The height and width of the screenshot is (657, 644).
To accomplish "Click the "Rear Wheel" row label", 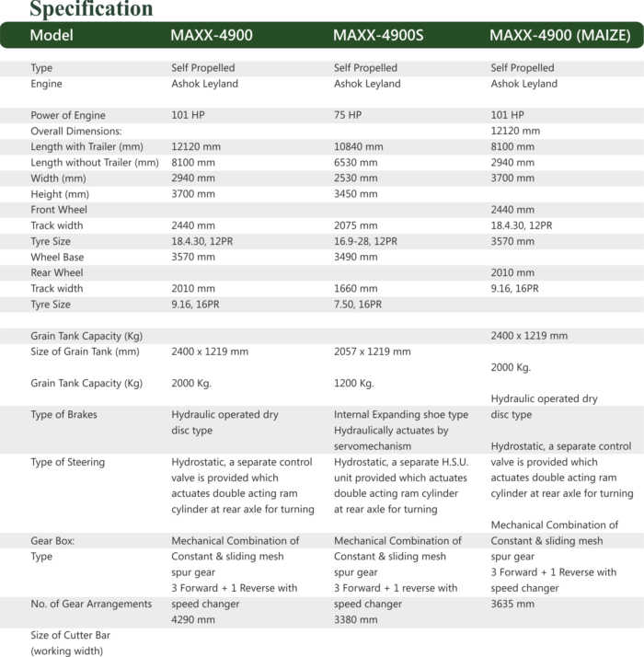I will coord(56,272).
